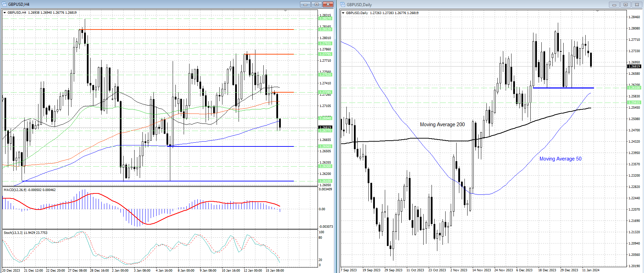Click the GBPUSD,Daily title bar

pos(481,5)
